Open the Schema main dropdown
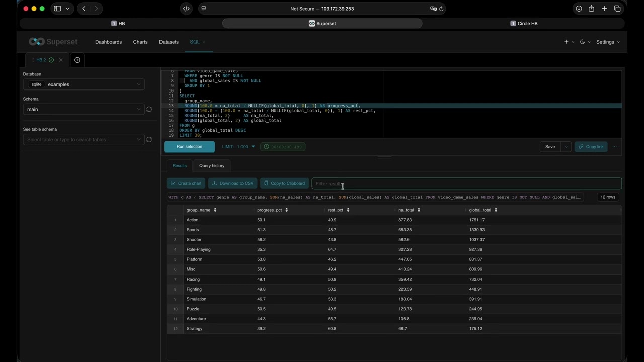This screenshot has height=362, width=644. pos(84,109)
